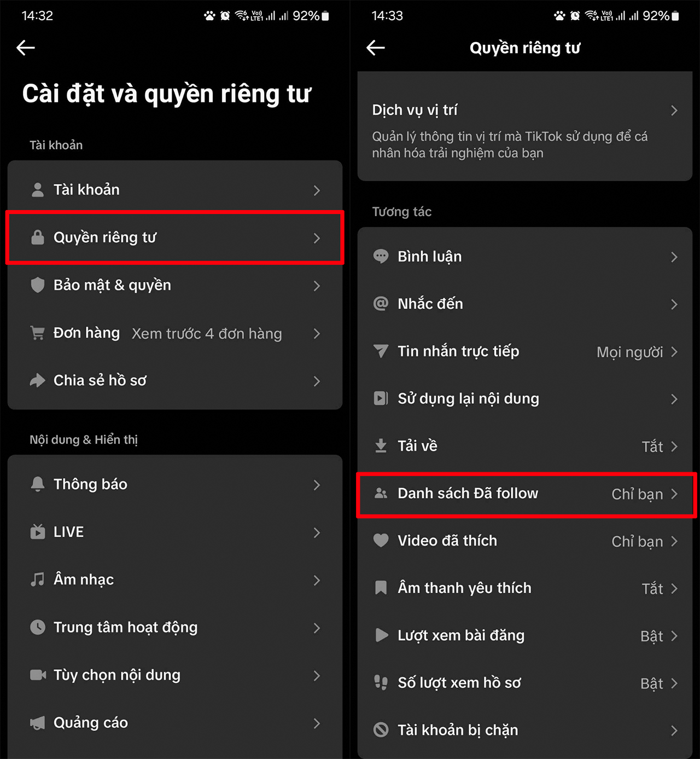Tap back arrow on settings screen
Image resolution: width=700 pixels, height=759 pixels.
click(26, 48)
